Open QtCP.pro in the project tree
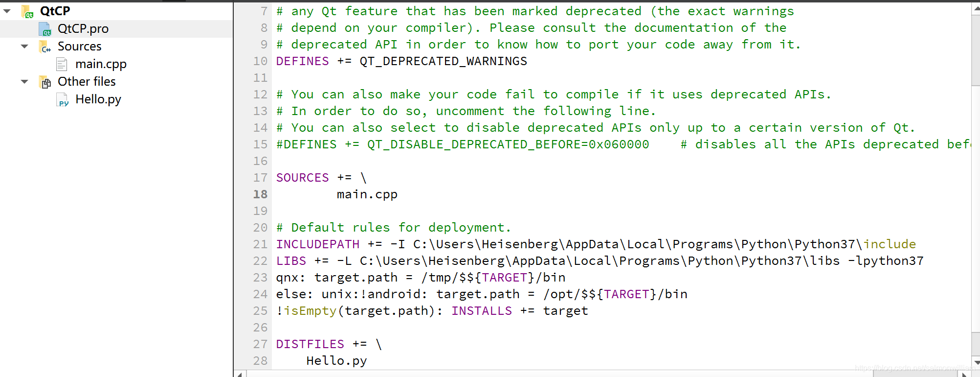 click(83, 29)
